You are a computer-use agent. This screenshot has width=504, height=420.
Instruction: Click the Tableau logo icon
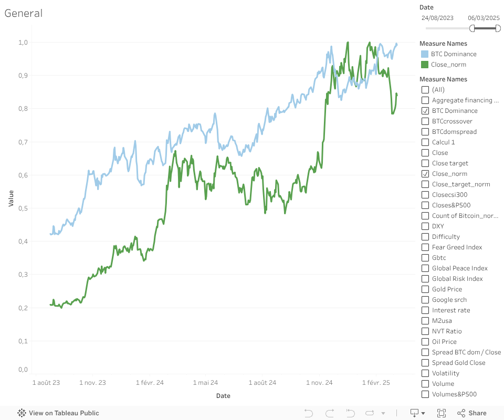(22, 413)
